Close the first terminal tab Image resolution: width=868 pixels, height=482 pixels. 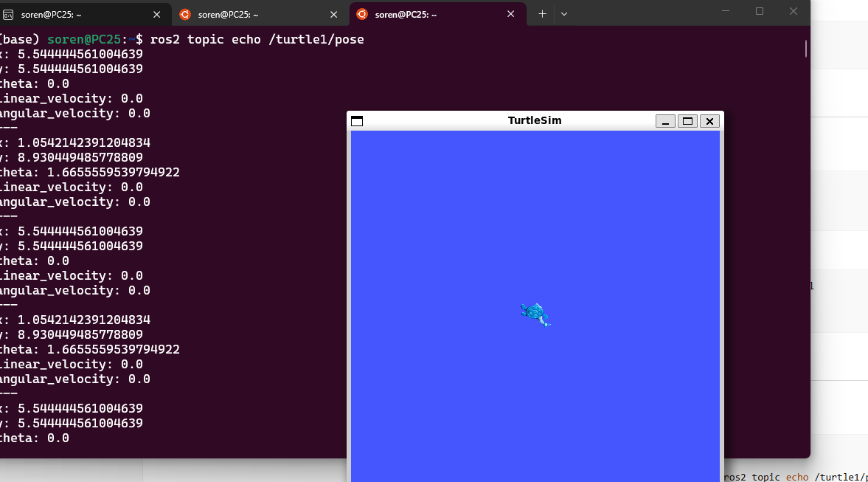click(x=156, y=15)
